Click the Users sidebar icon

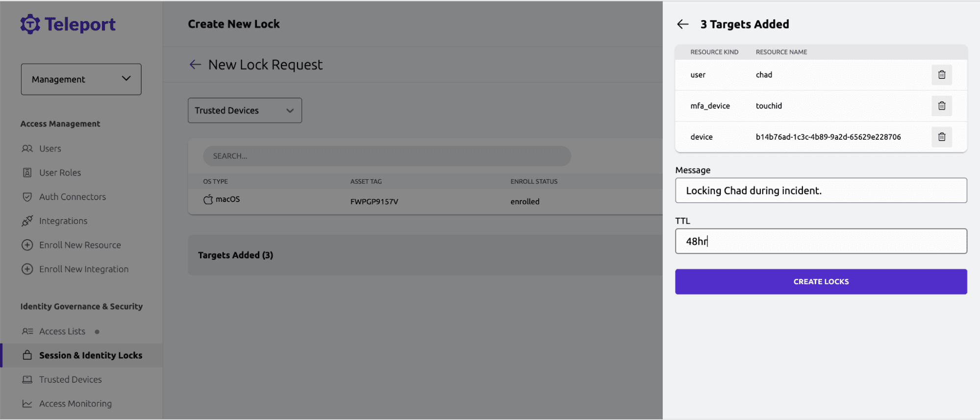click(x=27, y=148)
